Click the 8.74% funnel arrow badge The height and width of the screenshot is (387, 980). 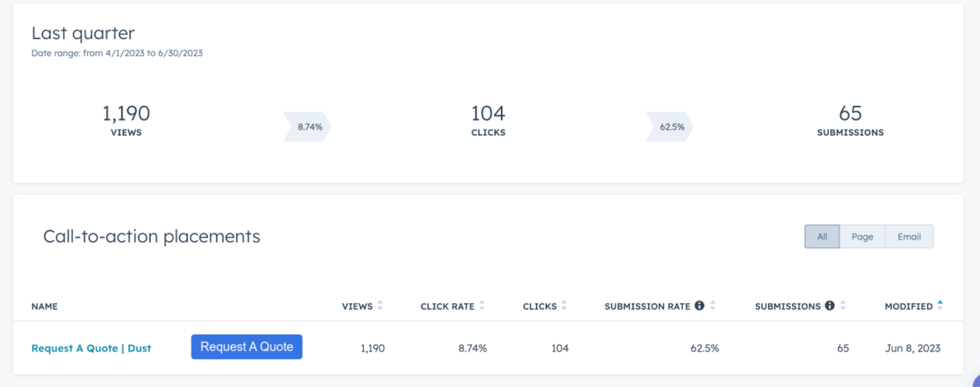point(308,127)
